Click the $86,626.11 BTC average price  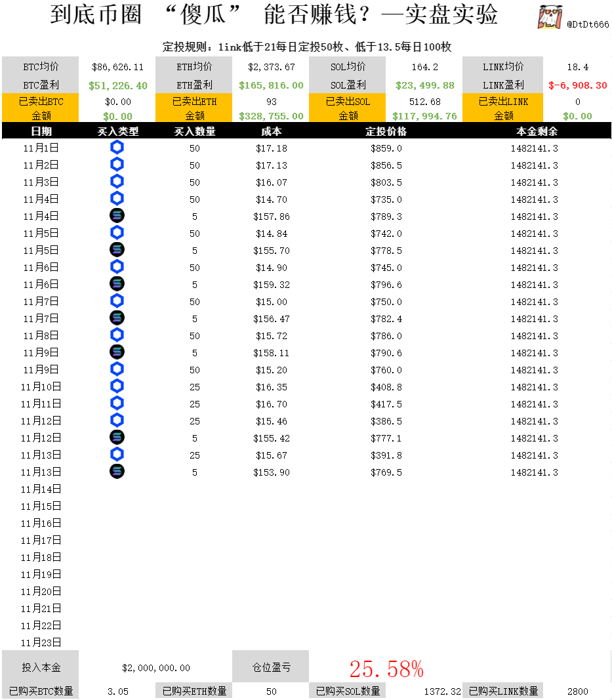pos(118,67)
